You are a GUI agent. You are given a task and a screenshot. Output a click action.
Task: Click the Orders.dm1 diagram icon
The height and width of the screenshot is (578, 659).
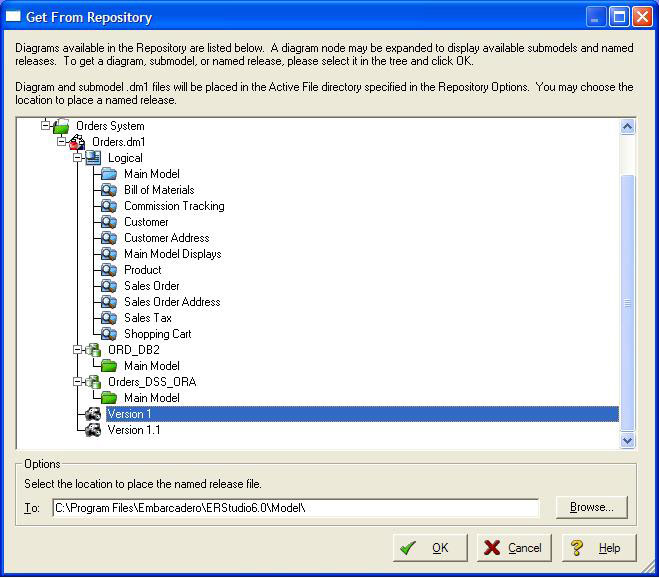[x=77, y=142]
